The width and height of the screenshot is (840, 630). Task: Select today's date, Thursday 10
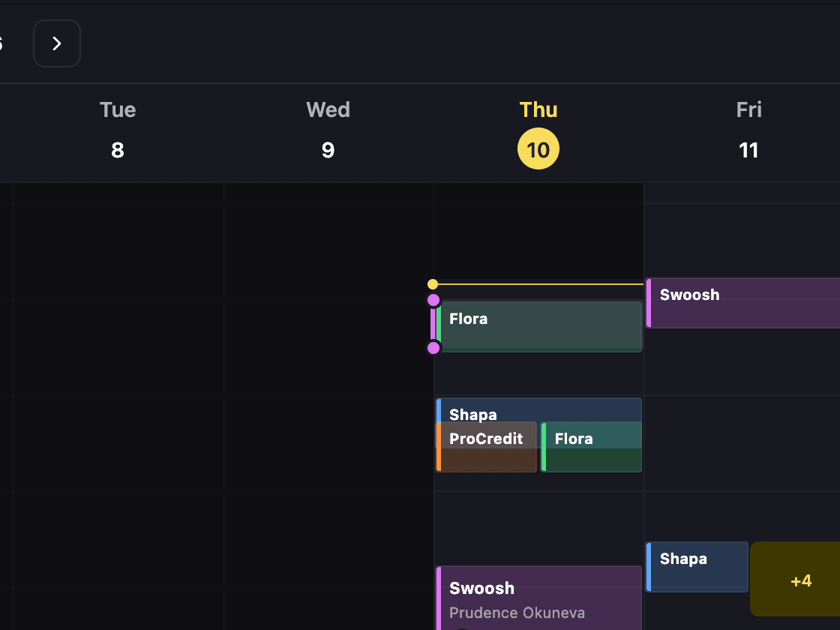pos(538,148)
